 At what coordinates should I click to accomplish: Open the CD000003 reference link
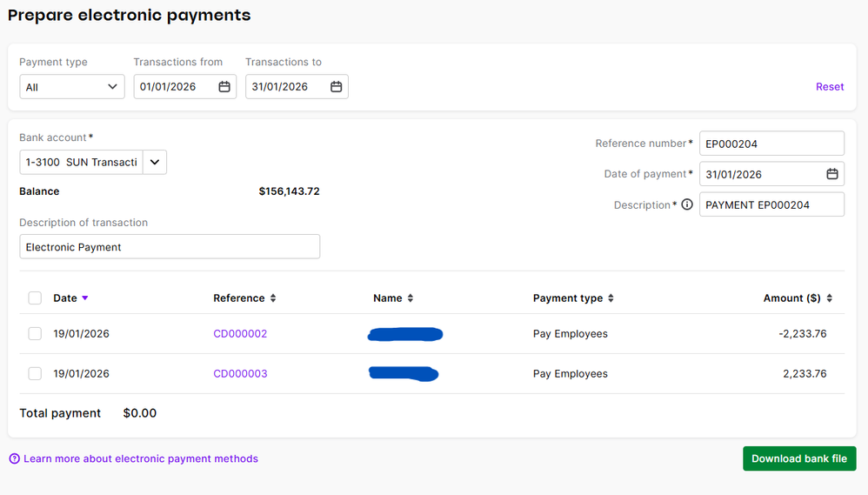(x=240, y=374)
